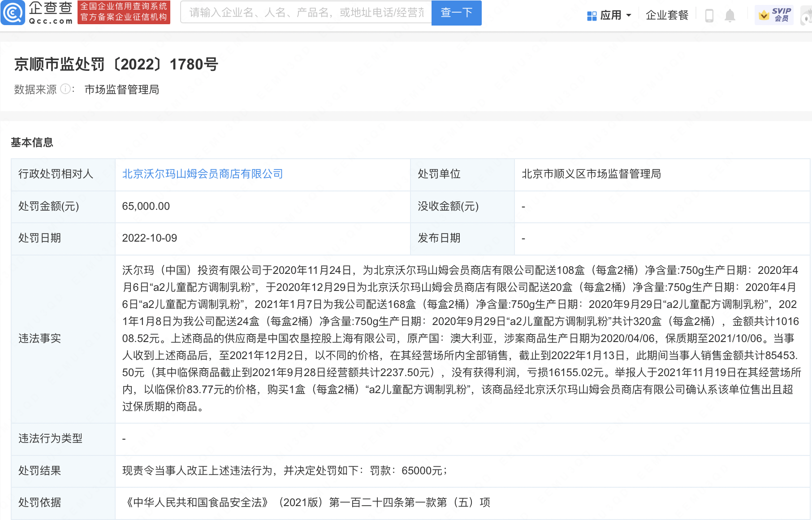Screen dimensions: 812x520
Task: Select the 65,000.00 penalty amount value
Action: pyautogui.click(x=146, y=206)
